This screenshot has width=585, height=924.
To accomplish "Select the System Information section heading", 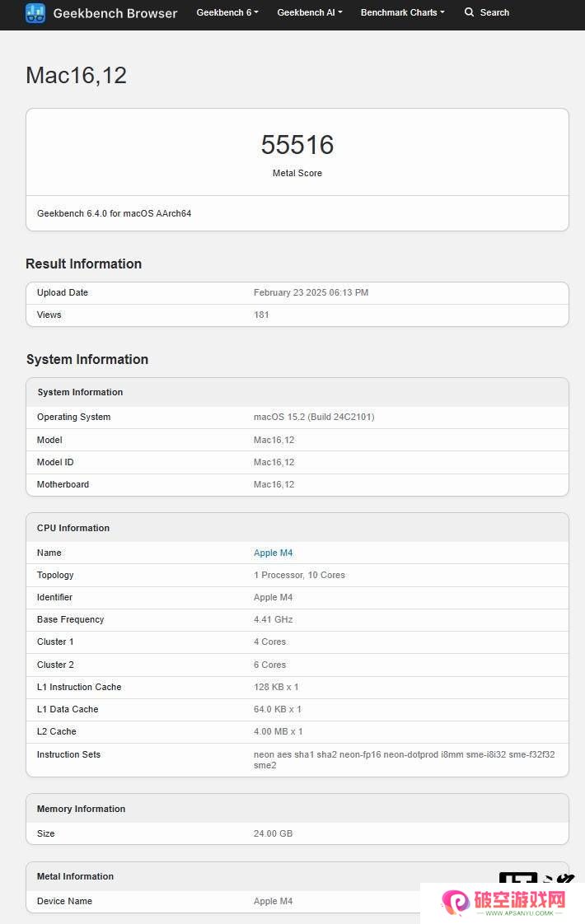I will [87, 359].
